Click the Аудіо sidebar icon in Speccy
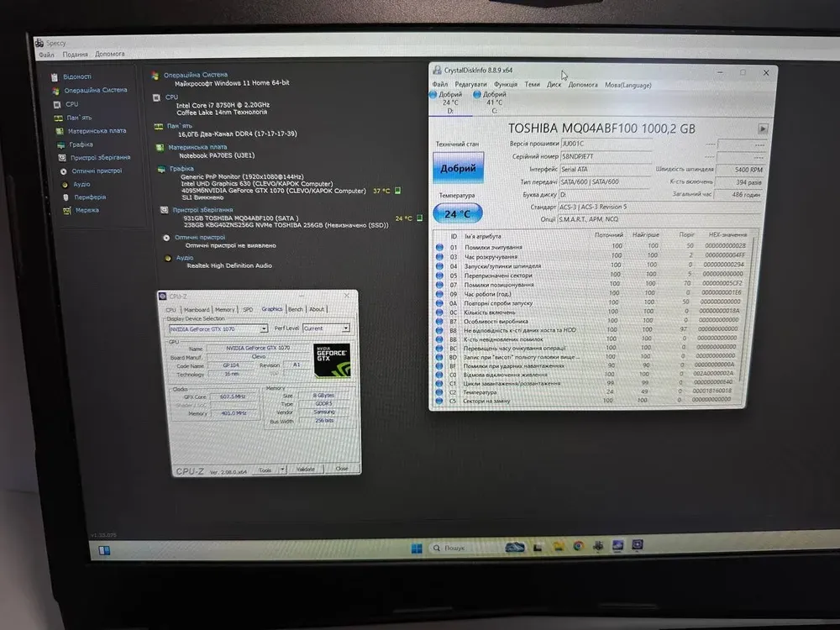The height and width of the screenshot is (630, 840). click(x=64, y=184)
